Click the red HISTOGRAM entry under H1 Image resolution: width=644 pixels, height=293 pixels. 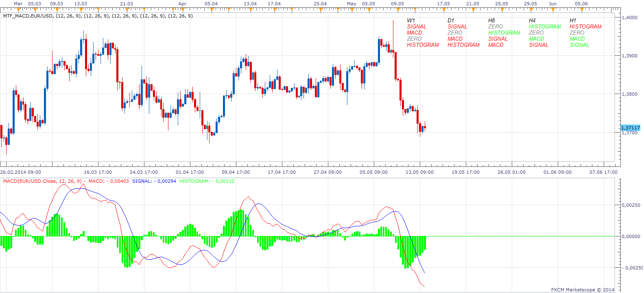585,26
